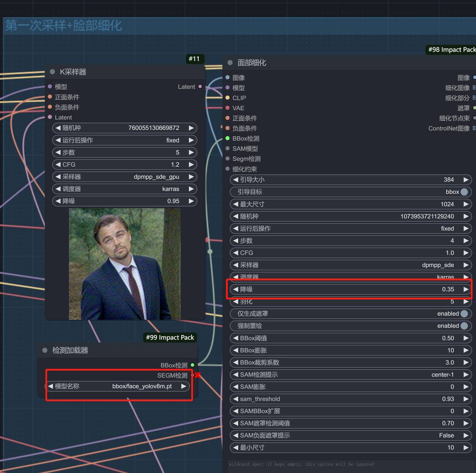
Task: Toggle the 仅生成遮罩 enabled switch
Action: click(464, 314)
